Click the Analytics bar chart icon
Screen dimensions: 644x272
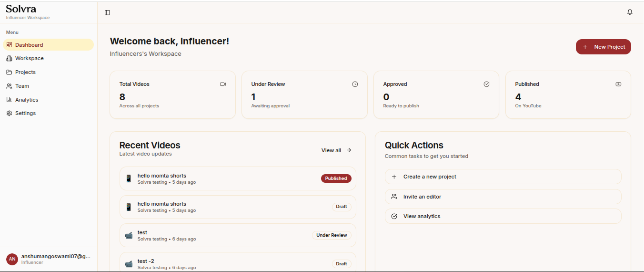(9, 100)
